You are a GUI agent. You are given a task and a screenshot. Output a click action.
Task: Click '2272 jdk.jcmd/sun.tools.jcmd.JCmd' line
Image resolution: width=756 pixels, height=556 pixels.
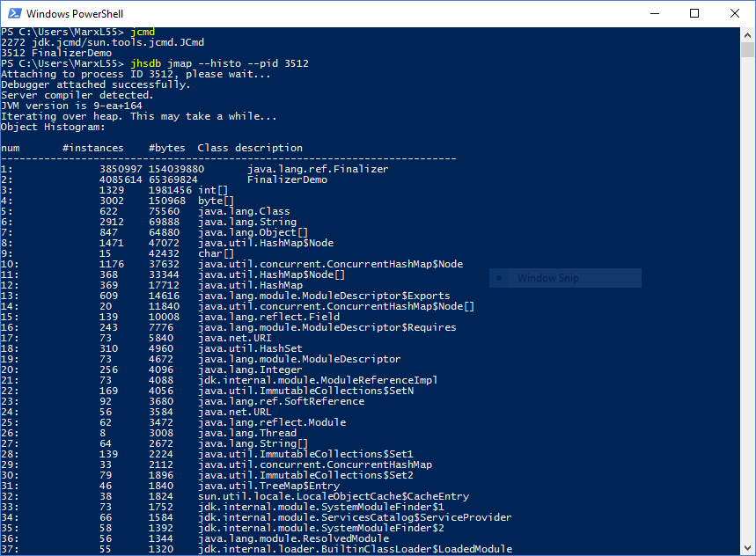pyautogui.click(x=102, y=42)
